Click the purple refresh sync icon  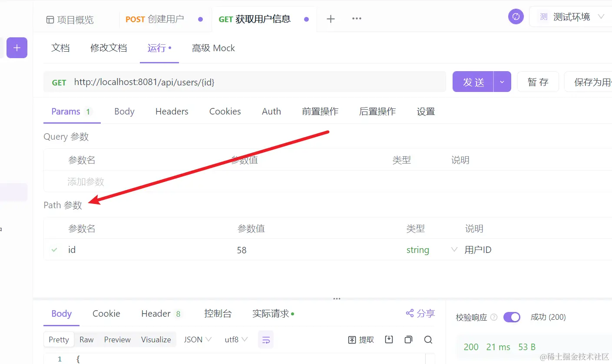click(x=516, y=17)
